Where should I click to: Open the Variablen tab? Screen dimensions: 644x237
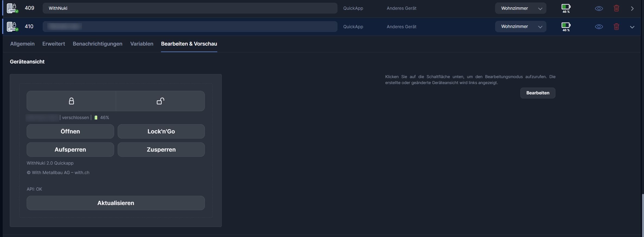142,44
